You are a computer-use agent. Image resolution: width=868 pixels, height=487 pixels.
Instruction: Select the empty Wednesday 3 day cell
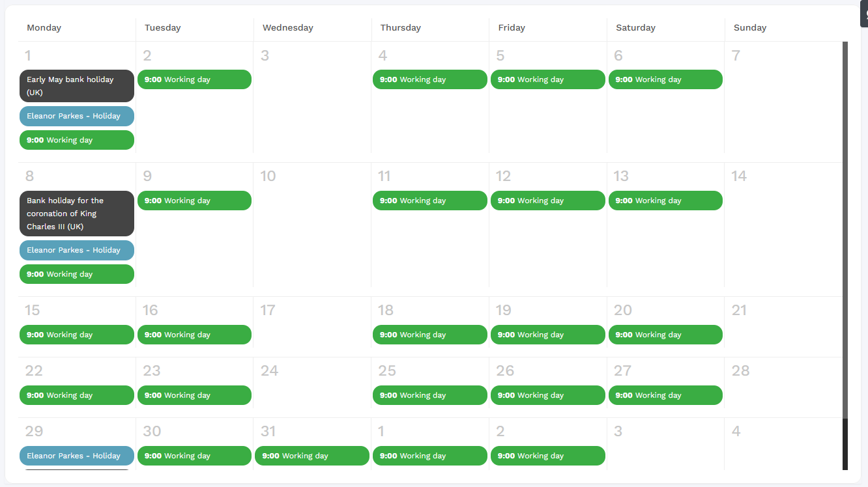pyautogui.click(x=312, y=98)
